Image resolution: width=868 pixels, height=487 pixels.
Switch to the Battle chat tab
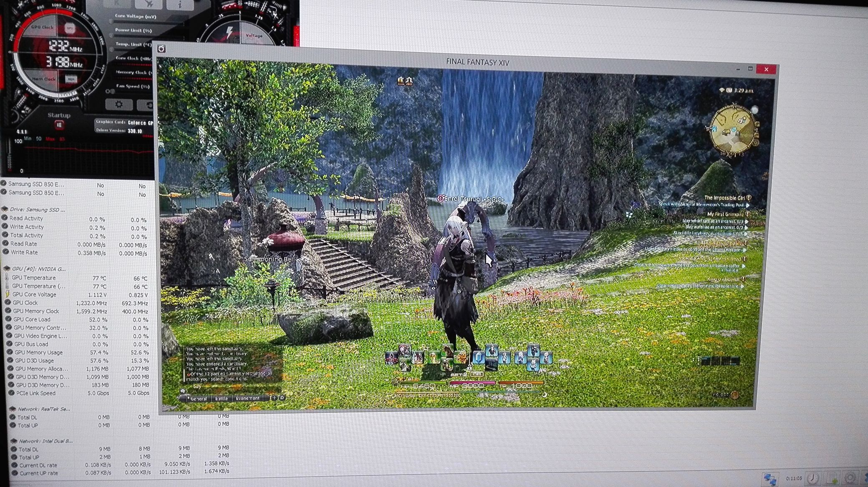[x=221, y=399]
